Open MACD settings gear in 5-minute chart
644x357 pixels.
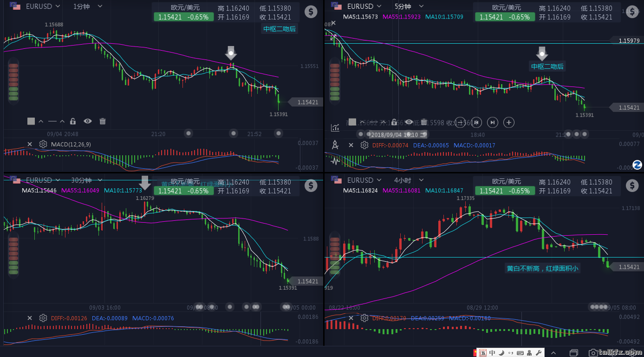[364, 145]
